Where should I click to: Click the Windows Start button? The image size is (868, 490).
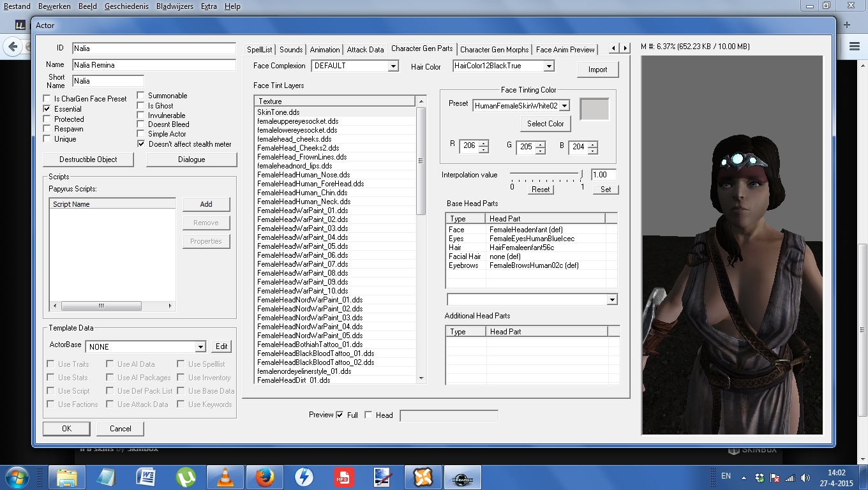[x=17, y=477]
